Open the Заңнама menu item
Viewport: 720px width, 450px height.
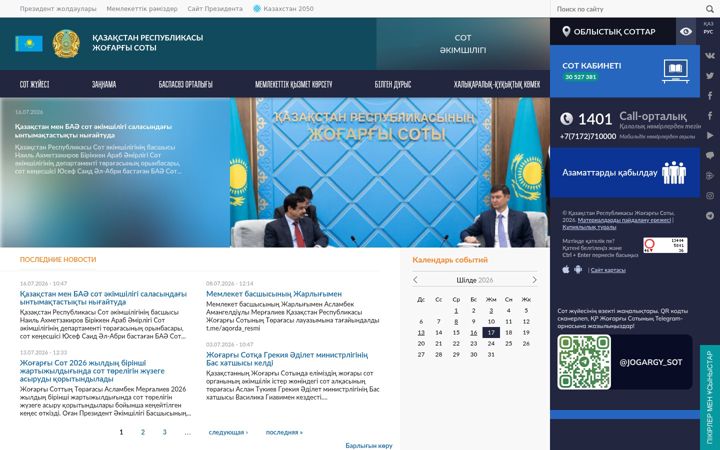104,84
